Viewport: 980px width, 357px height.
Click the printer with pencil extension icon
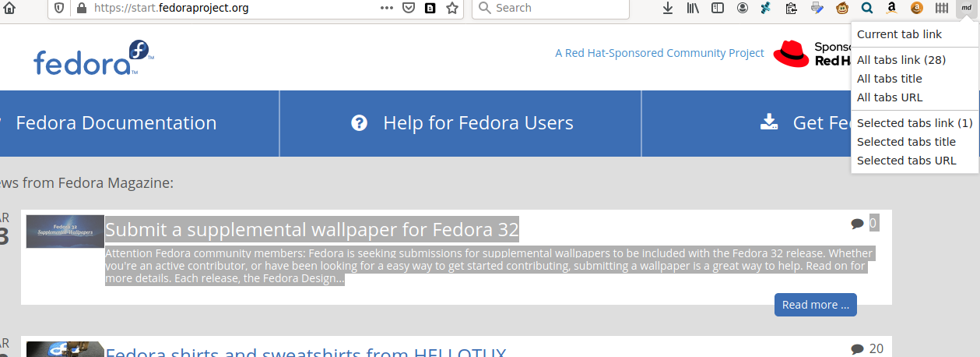point(817,8)
